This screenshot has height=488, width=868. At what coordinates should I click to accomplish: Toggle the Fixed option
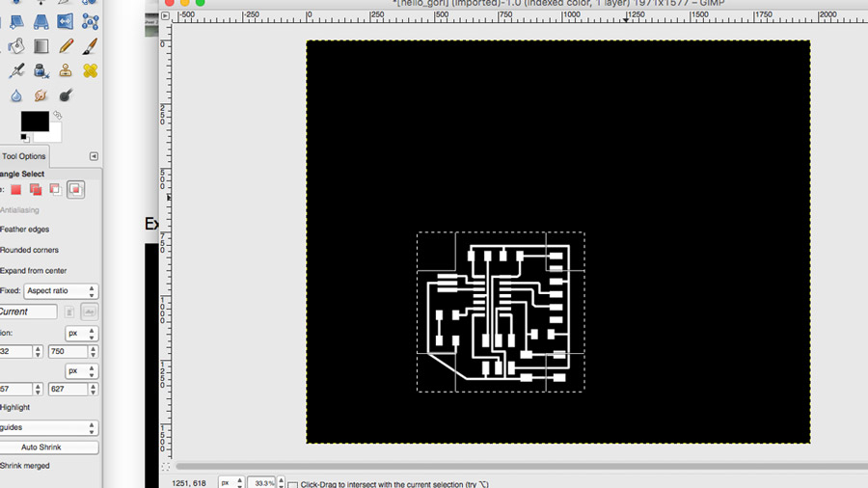10,290
